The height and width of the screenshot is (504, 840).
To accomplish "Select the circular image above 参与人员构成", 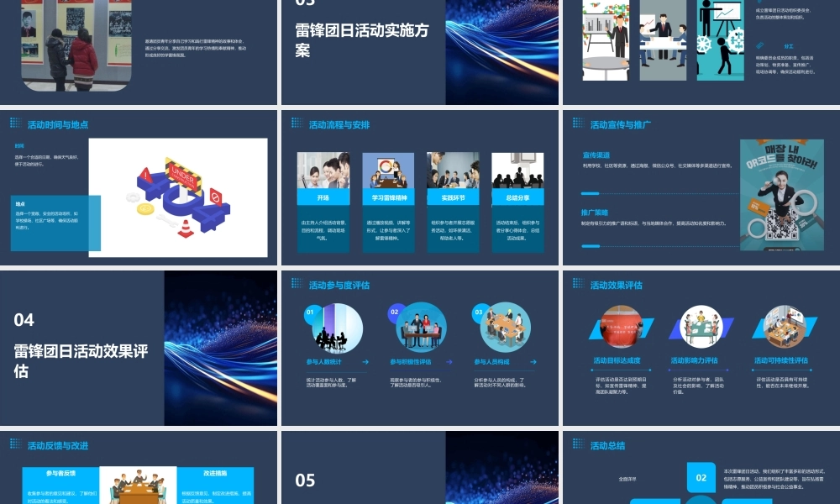I will point(505,328).
